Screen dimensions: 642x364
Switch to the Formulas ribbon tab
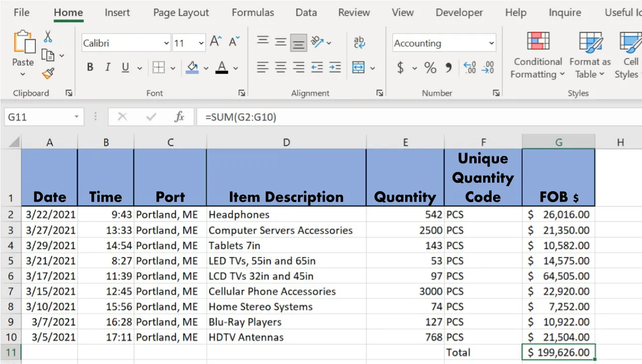point(253,12)
